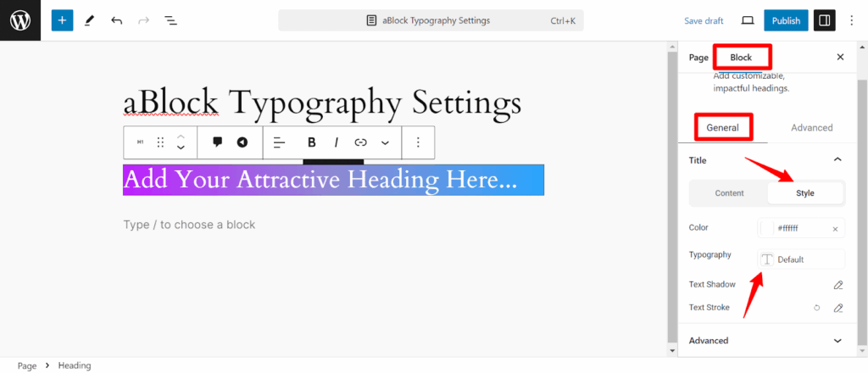Viewport: 868px width, 373px height.
Task: Insert a link from block toolbar
Action: 361,142
